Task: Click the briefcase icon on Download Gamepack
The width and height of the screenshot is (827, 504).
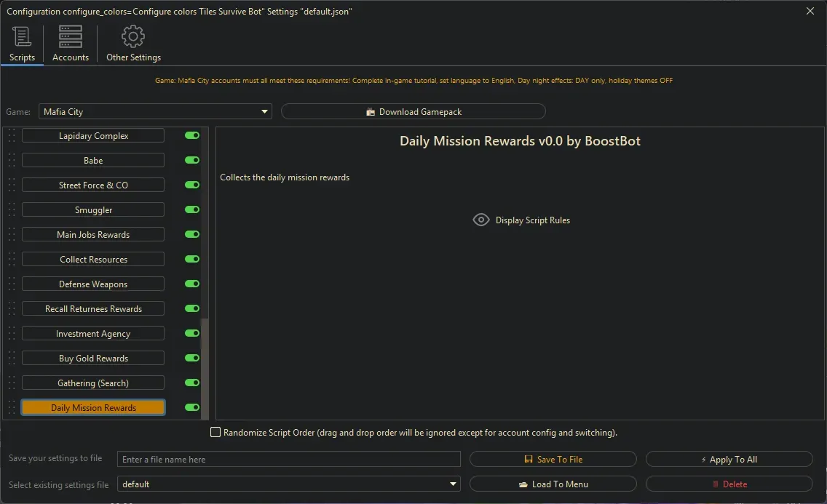Action: pos(371,111)
